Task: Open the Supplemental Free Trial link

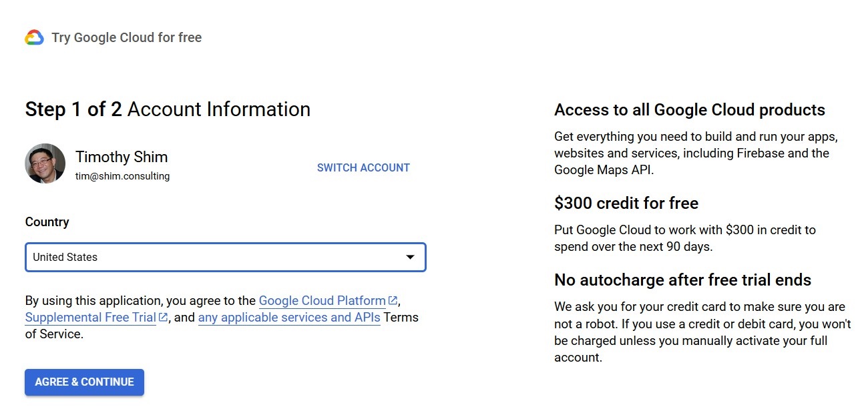Action: (x=90, y=318)
